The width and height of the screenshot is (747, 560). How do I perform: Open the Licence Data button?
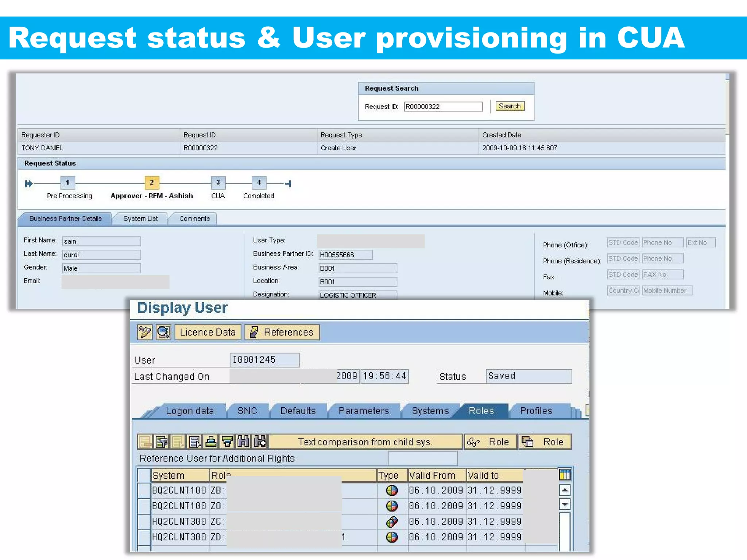(208, 332)
